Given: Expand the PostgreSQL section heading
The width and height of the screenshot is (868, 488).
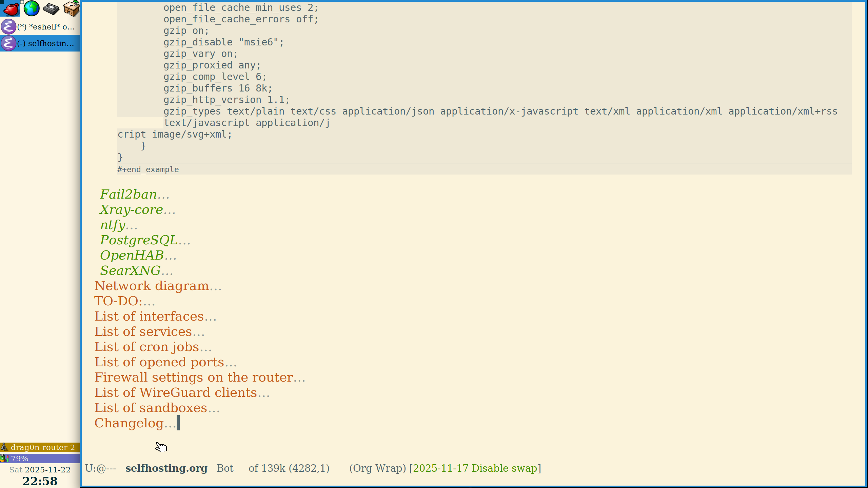Looking at the screenshot, I should (139, 240).
